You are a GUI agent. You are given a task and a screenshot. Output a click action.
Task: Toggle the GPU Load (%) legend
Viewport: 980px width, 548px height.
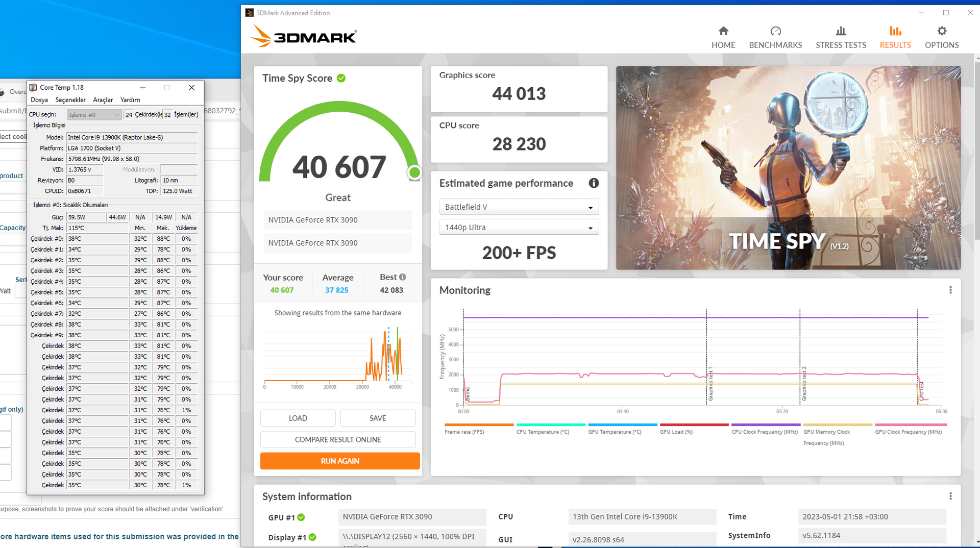pos(694,429)
